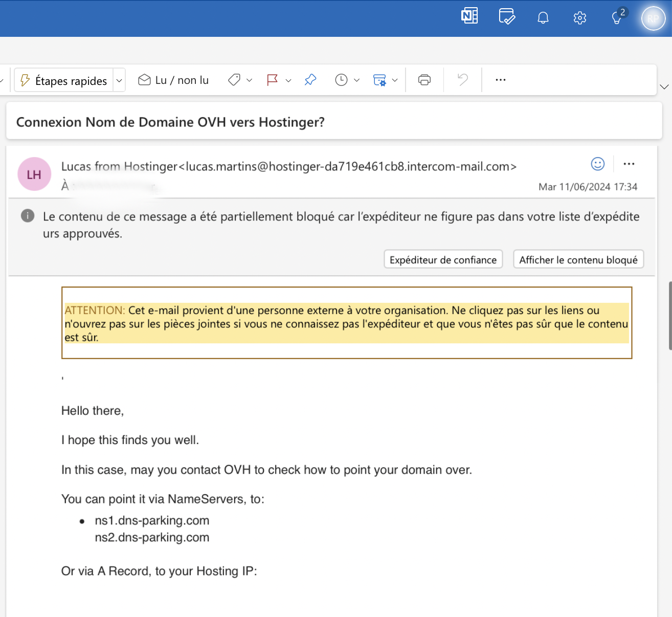Viewport: 672px width, 617px height.
Task: Flag this message with the flag icon
Action: pyautogui.click(x=272, y=80)
